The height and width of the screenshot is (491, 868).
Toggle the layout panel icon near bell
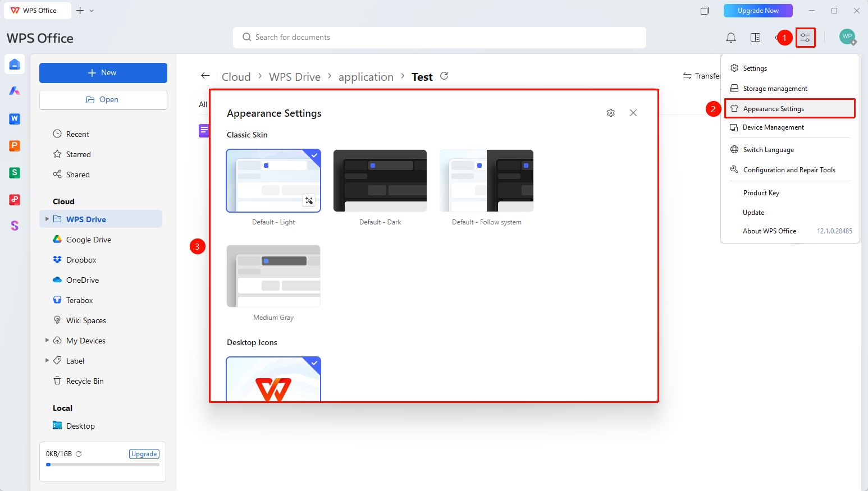tap(755, 38)
